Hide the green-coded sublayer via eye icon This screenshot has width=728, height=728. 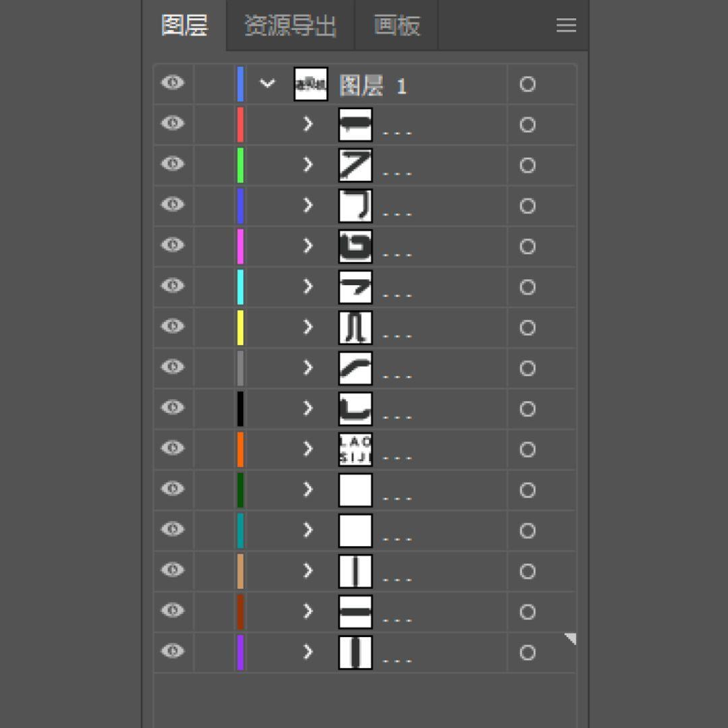tap(173, 164)
